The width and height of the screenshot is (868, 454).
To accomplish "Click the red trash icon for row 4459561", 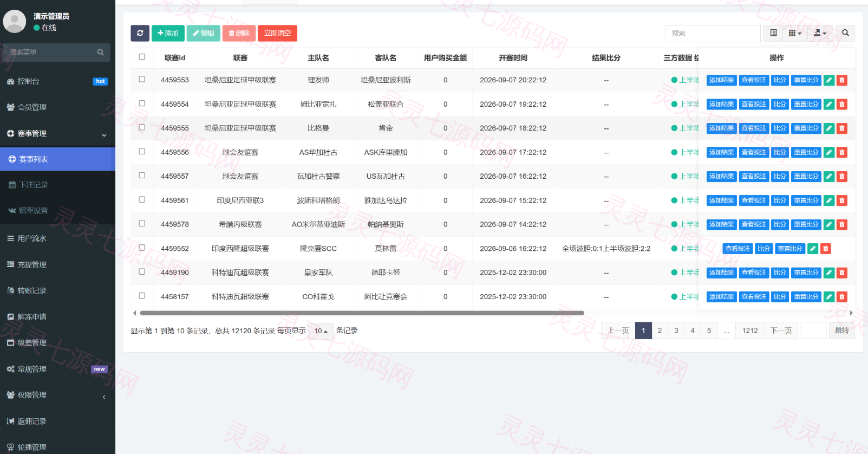I will [842, 200].
